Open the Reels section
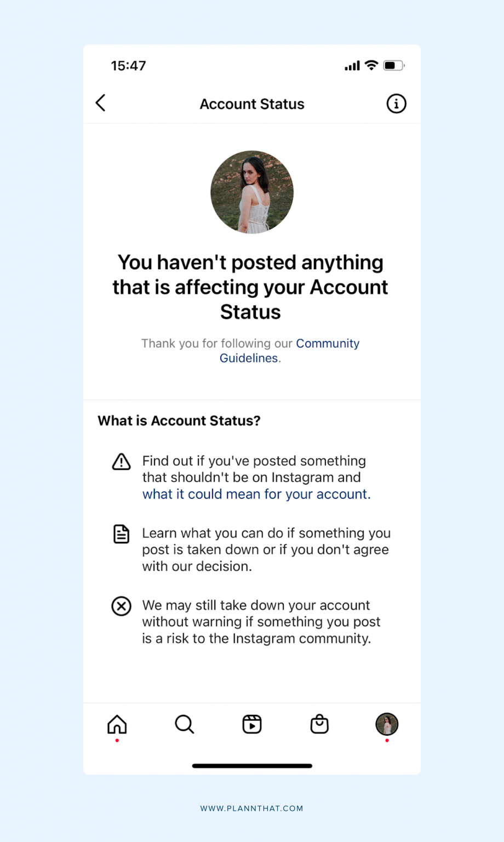Image resolution: width=504 pixels, height=842 pixels. point(251,725)
